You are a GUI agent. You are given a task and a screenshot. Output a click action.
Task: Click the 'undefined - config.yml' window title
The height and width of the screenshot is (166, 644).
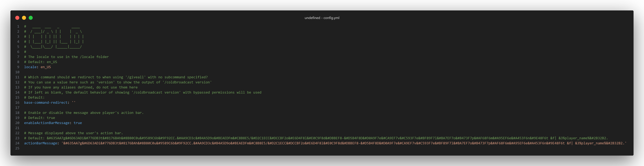pyautogui.click(x=322, y=18)
